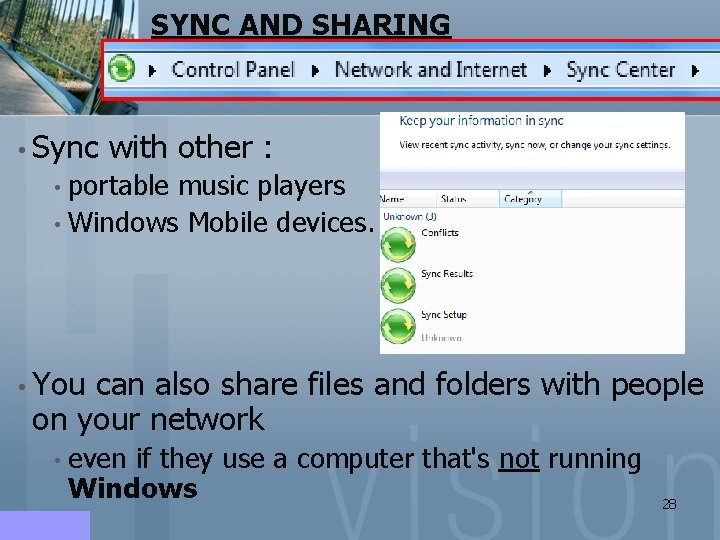Screen dimensions: 720x540
Task: Click 'portable music players' bullet text
Action: point(207,186)
